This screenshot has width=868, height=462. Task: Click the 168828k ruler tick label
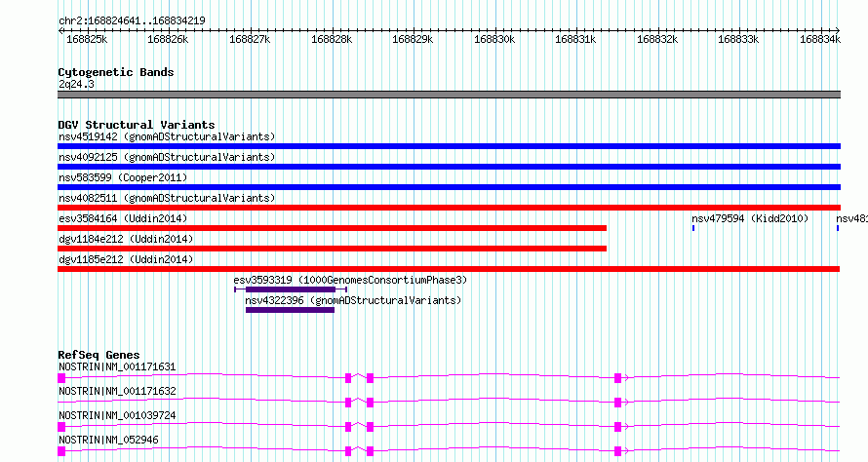[332, 39]
